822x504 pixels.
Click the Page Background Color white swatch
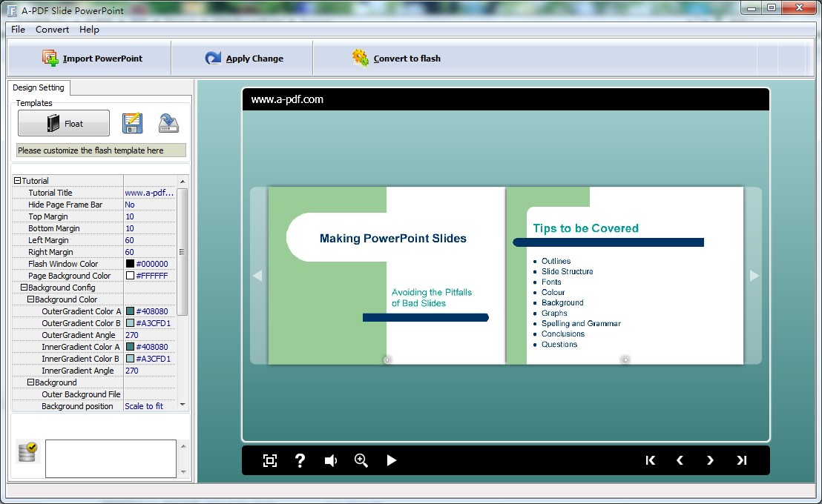tap(130, 276)
